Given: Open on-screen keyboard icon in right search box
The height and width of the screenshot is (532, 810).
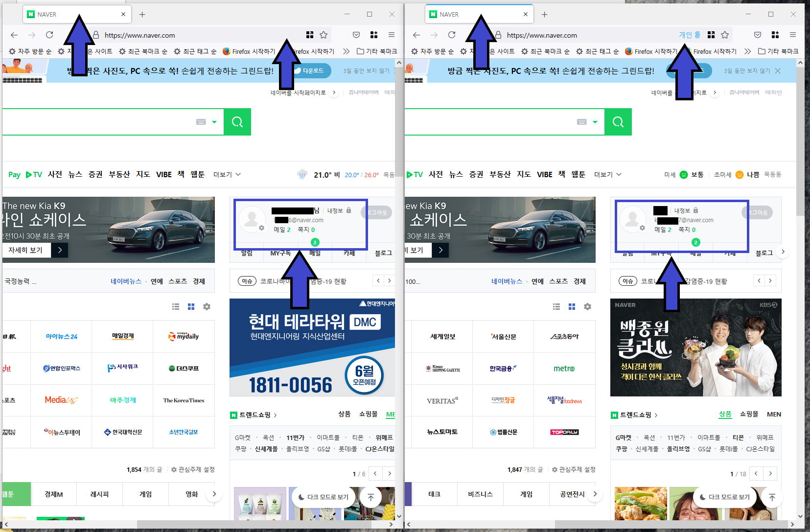Looking at the screenshot, I should coord(582,122).
